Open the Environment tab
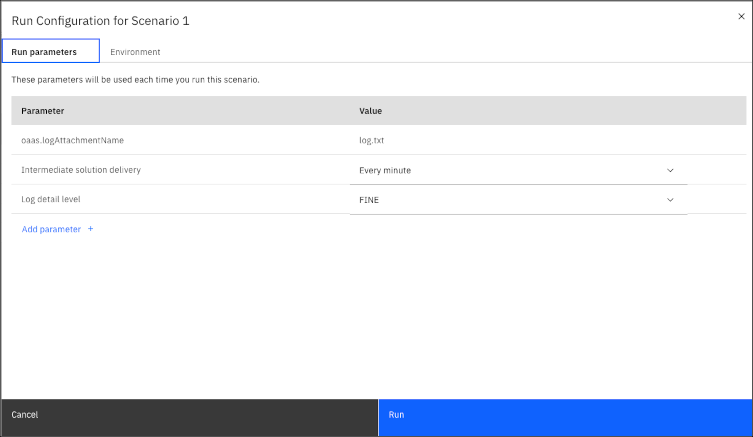This screenshot has width=753, height=437. 135,51
